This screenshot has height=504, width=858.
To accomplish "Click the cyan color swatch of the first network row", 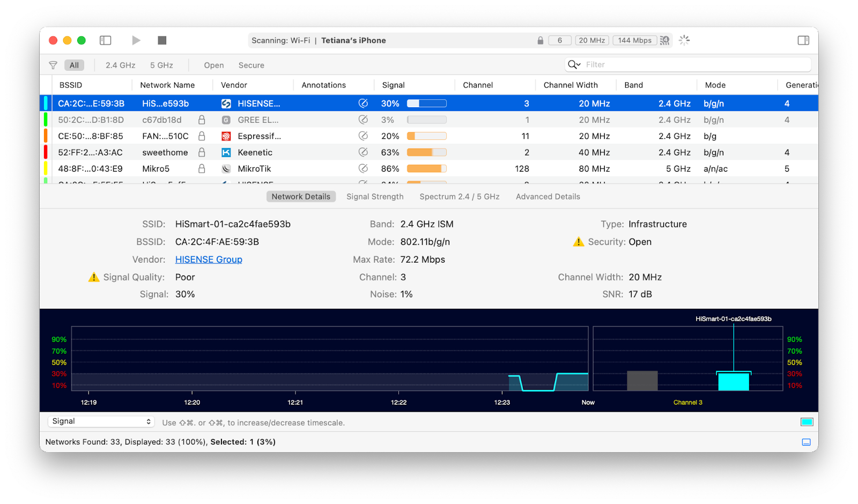I will pyautogui.click(x=46, y=103).
